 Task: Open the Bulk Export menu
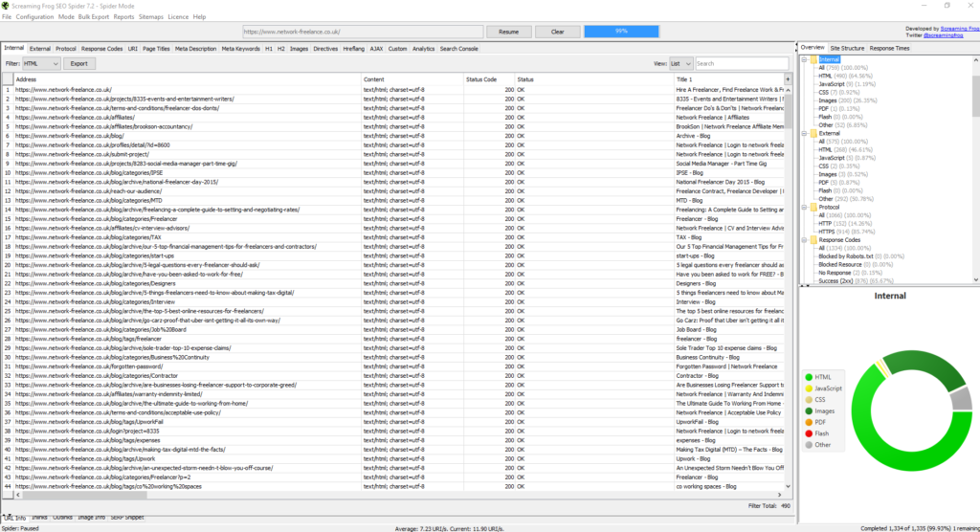[x=94, y=17]
